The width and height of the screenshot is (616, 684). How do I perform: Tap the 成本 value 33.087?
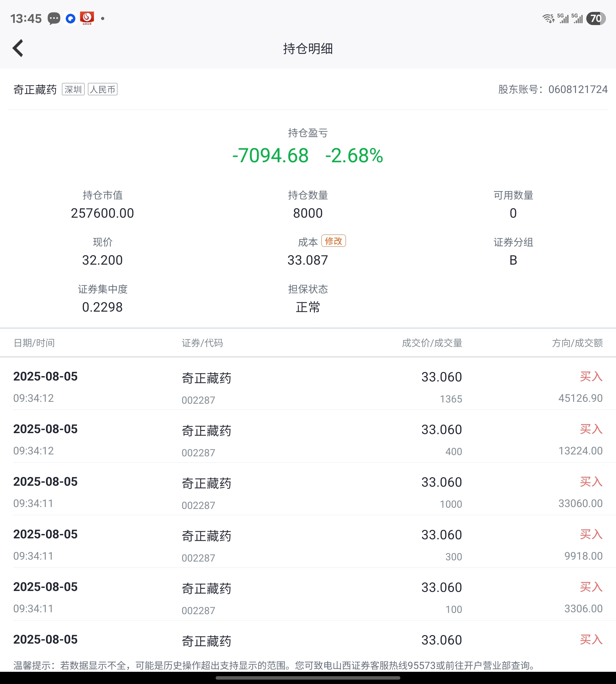click(x=308, y=260)
